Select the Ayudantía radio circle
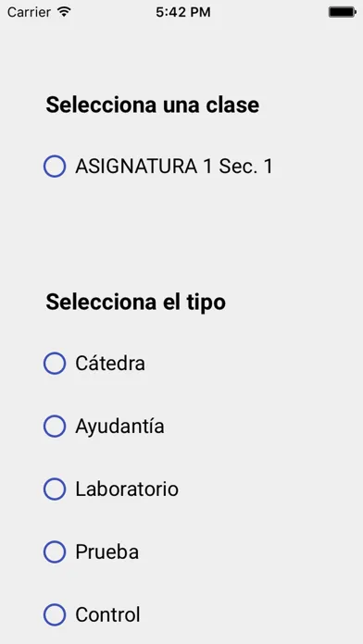This screenshot has width=363, height=644. click(55, 426)
